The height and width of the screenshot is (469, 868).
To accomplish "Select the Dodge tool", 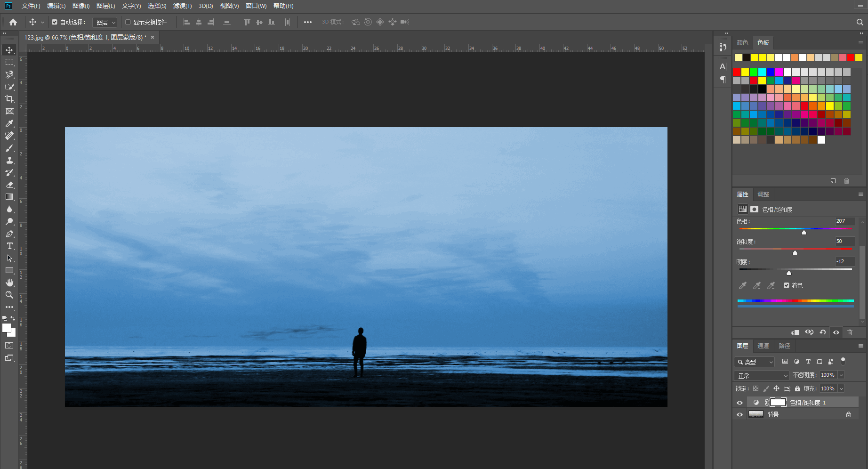I will 9,221.
